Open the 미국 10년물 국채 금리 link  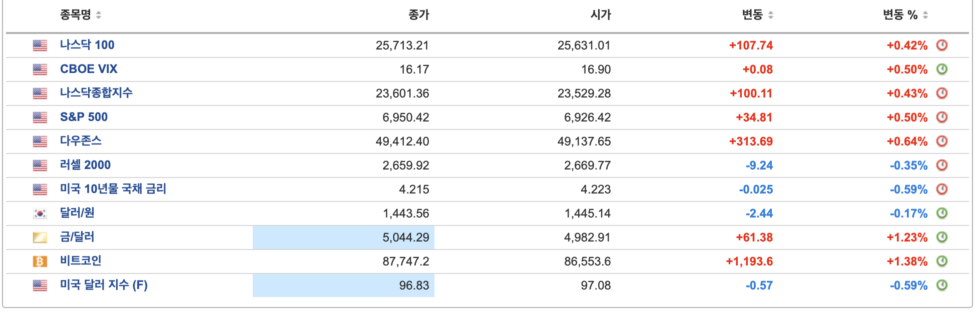pos(113,189)
